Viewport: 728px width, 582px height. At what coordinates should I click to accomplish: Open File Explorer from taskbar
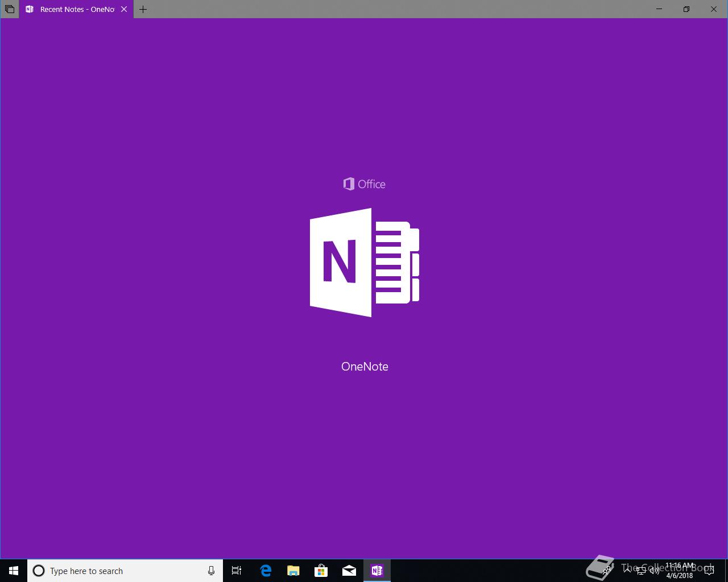[293, 571]
